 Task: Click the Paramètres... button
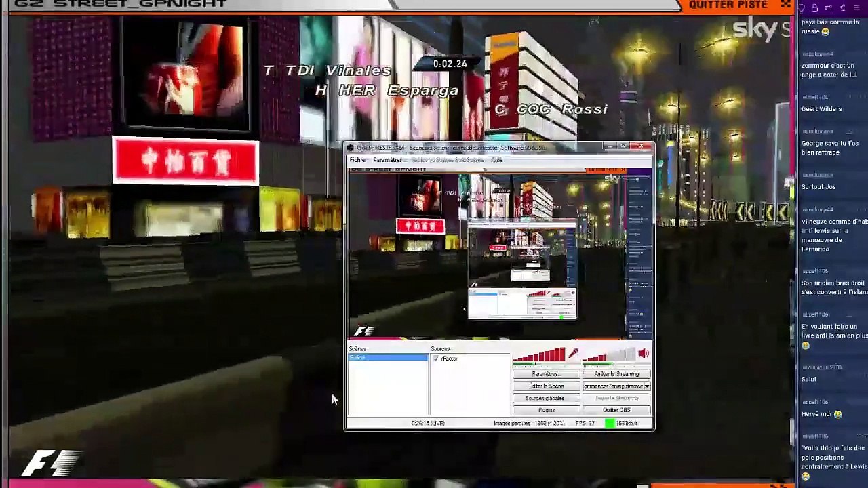coord(546,374)
